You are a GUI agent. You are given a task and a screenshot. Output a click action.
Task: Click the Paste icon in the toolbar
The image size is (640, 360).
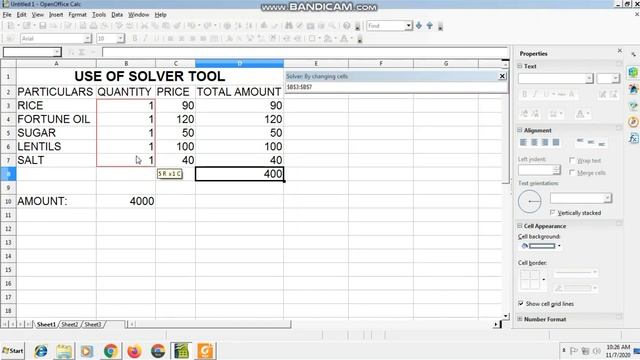coord(166,26)
